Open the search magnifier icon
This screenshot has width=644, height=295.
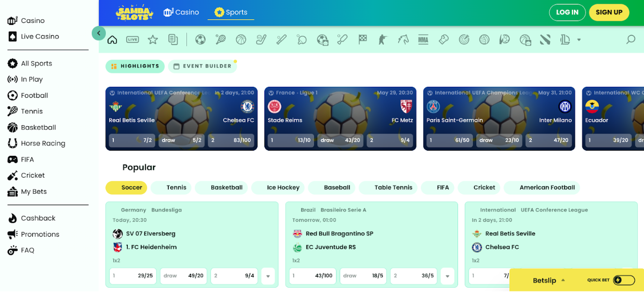(x=630, y=39)
